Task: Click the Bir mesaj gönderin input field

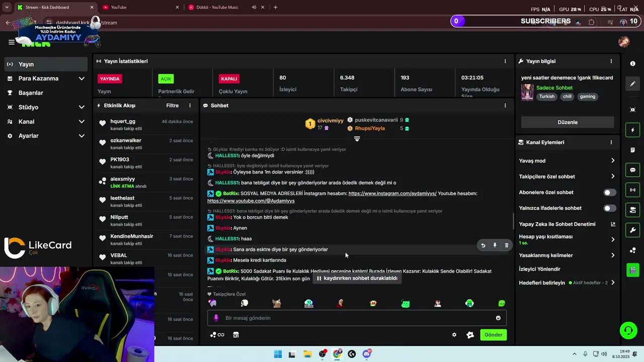Action: (357, 318)
